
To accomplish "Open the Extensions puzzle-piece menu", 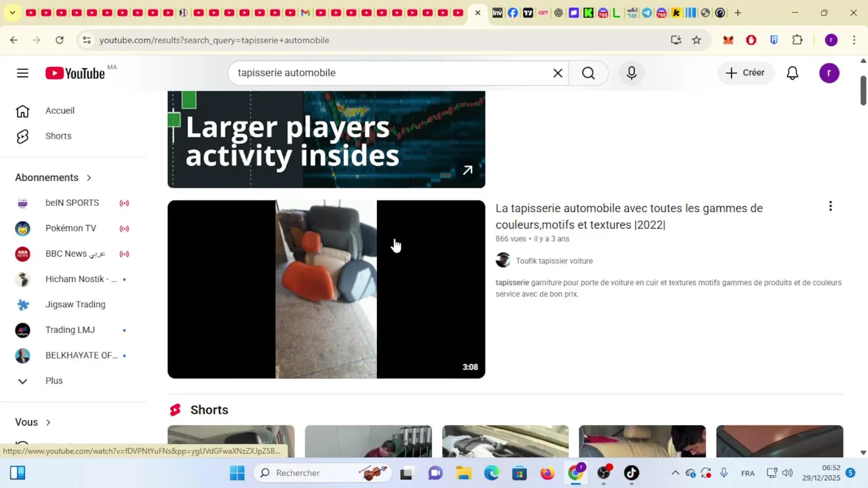I will pos(797,40).
